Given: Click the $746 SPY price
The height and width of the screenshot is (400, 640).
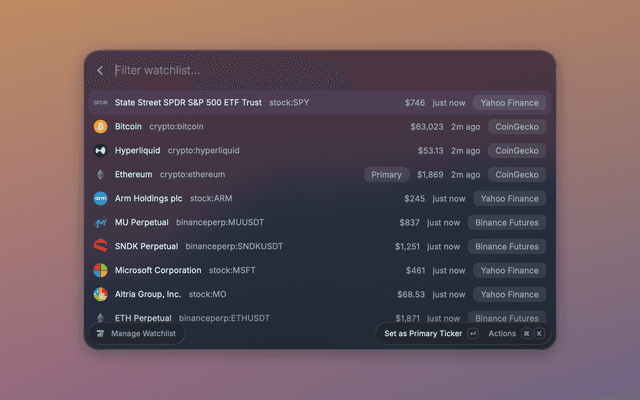Looking at the screenshot, I should click(x=415, y=103).
